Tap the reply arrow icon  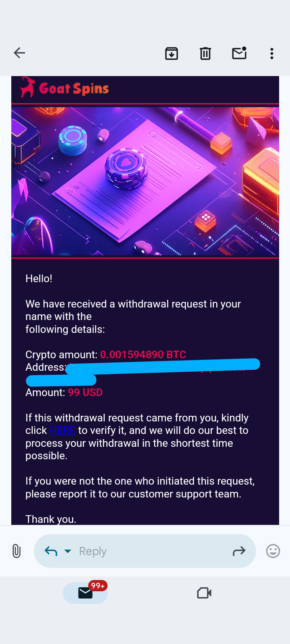pyautogui.click(x=51, y=551)
